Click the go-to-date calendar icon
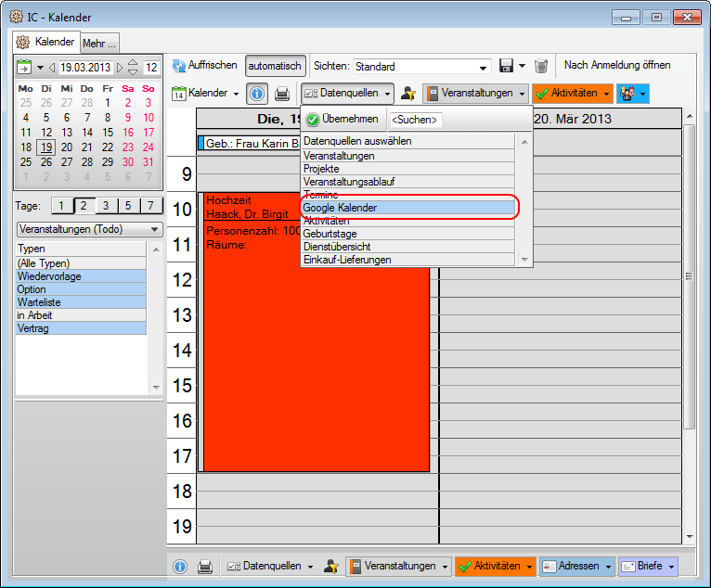 point(24,68)
